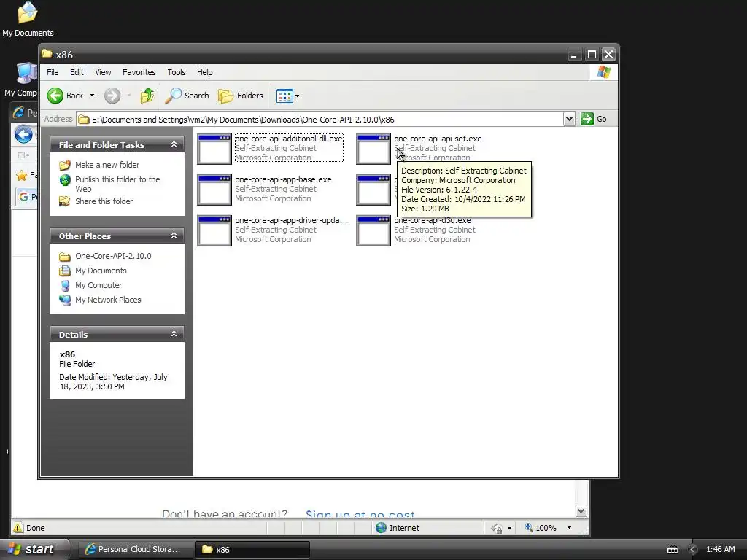Click the one-core-api-additional-dll.exe file name

289,139
